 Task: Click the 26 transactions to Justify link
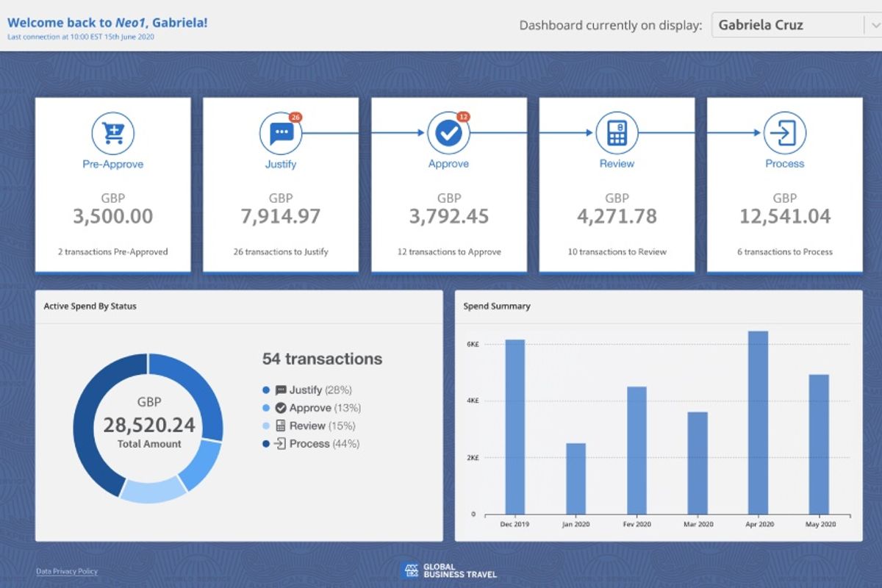tap(281, 251)
